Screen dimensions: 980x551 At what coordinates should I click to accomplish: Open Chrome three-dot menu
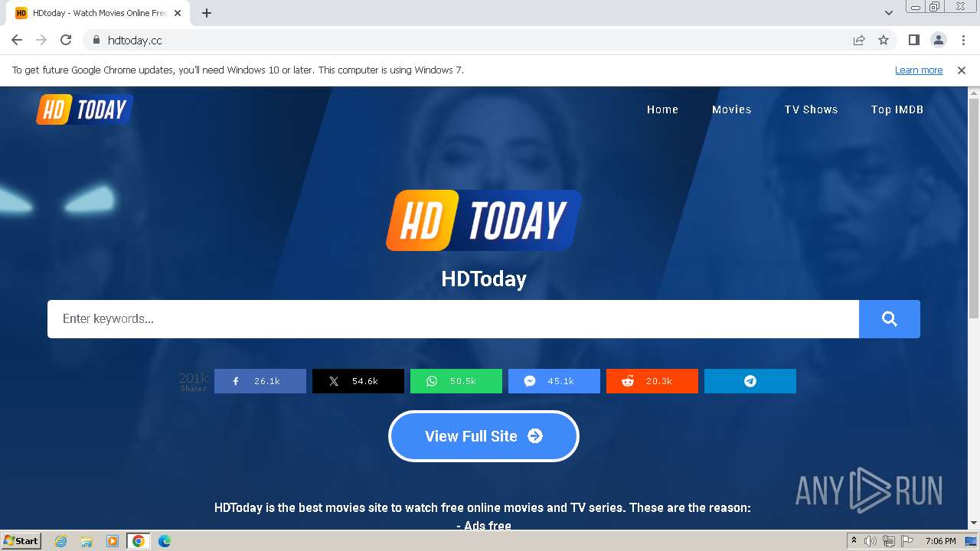pos(963,40)
